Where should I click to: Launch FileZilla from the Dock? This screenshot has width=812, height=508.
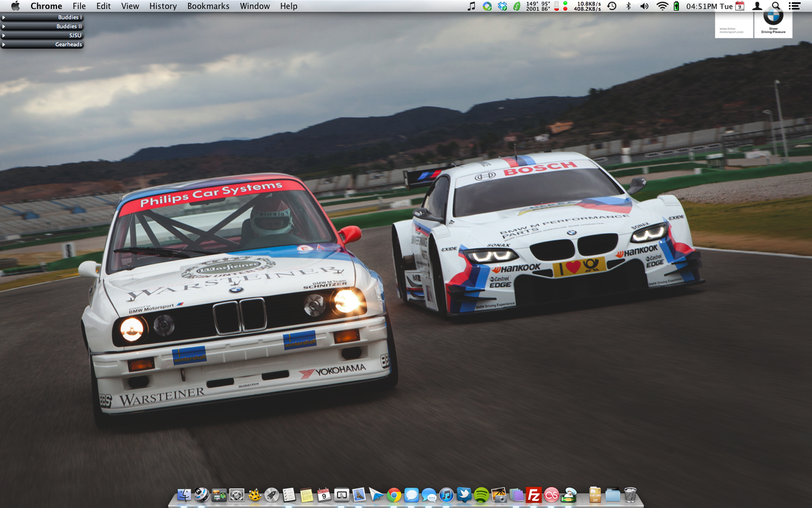[x=533, y=495]
